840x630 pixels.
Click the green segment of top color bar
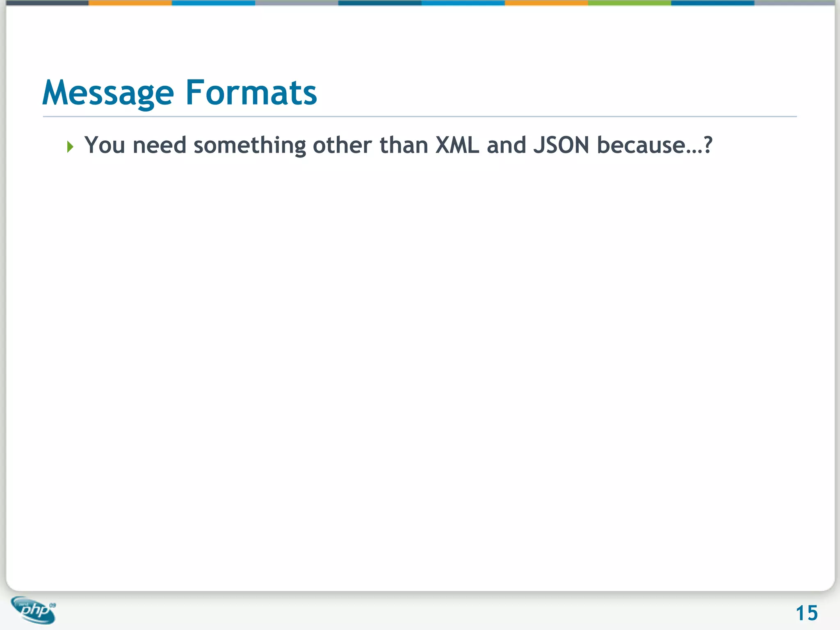[629, 3]
